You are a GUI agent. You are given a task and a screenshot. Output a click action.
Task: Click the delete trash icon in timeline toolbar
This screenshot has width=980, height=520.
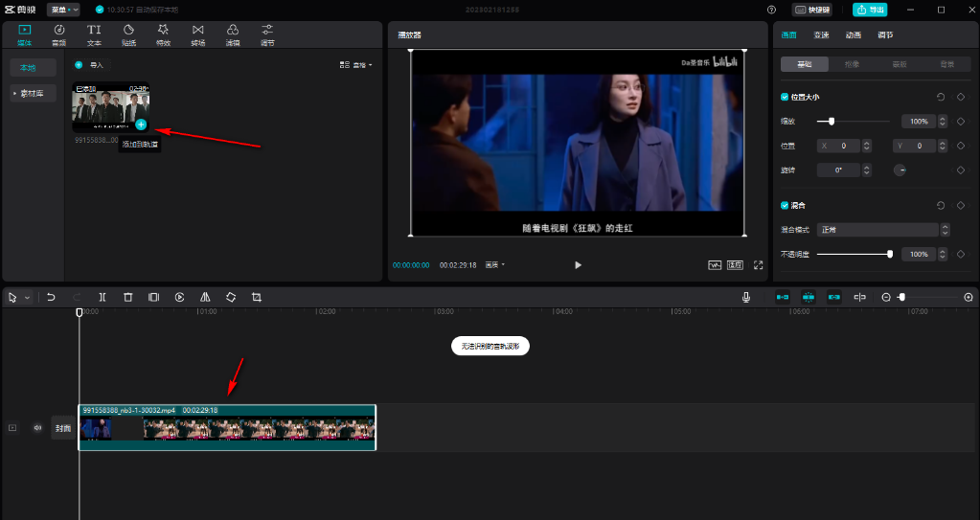click(x=128, y=298)
